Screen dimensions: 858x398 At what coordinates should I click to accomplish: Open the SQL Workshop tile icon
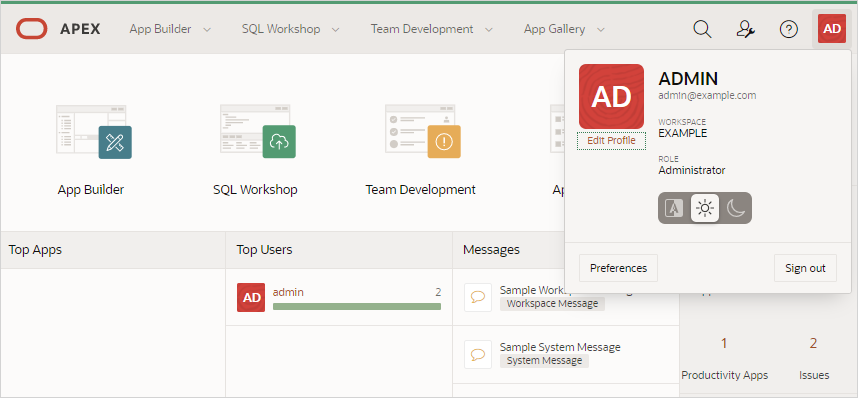pos(258,131)
